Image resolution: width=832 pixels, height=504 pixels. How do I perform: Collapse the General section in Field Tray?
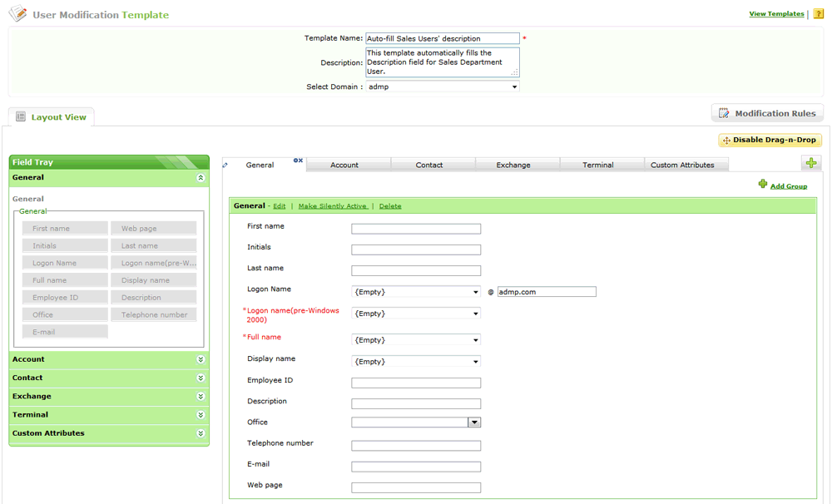point(201,178)
